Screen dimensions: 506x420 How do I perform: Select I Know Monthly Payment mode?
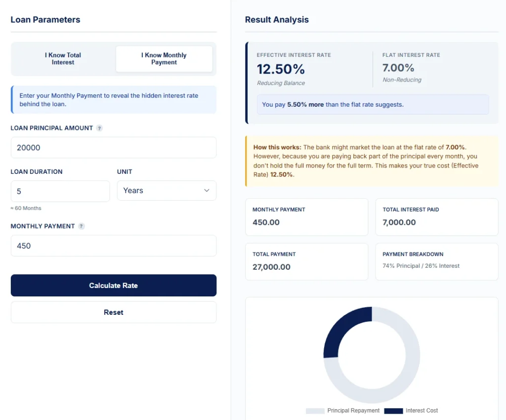[164, 58]
